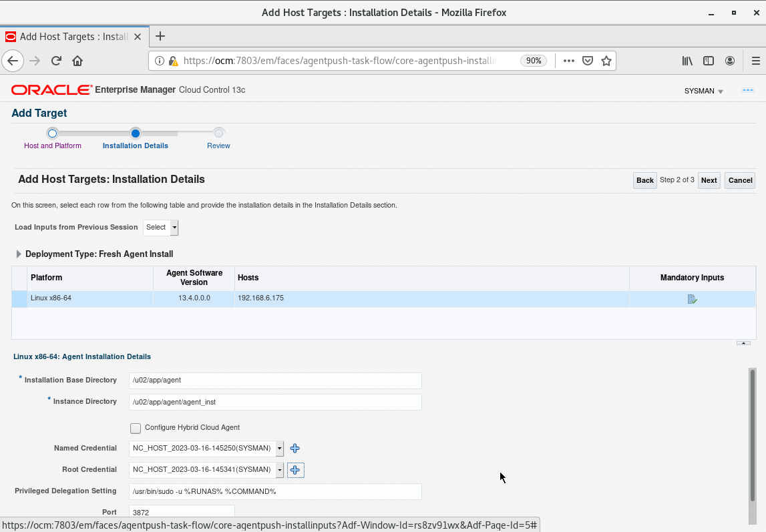This screenshot has height=532, width=766.
Task: Click the Back button
Action: [645, 181]
